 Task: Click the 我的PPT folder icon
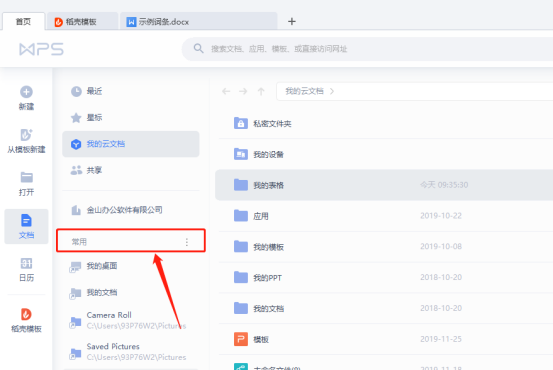coord(241,278)
